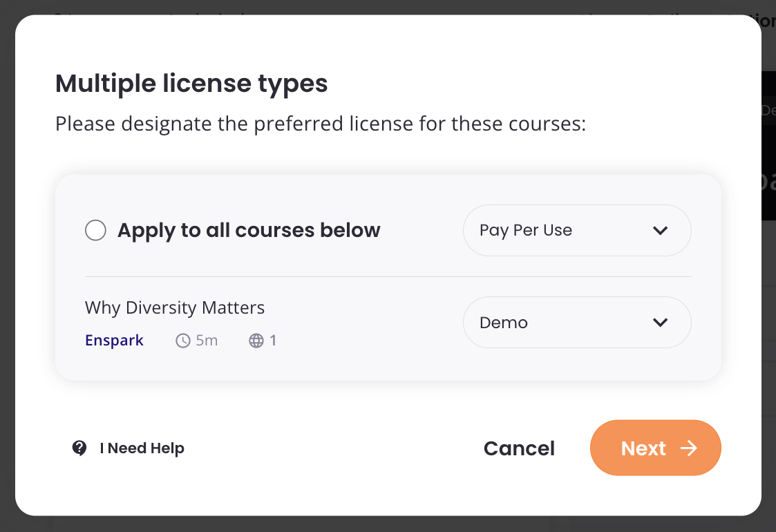Select the Apply to all courses radio button

tap(95, 230)
